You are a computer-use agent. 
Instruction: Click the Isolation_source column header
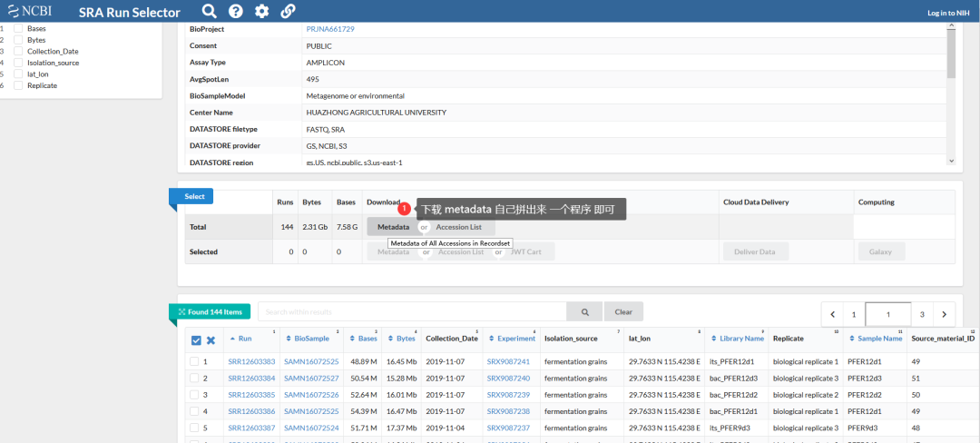click(x=572, y=338)
